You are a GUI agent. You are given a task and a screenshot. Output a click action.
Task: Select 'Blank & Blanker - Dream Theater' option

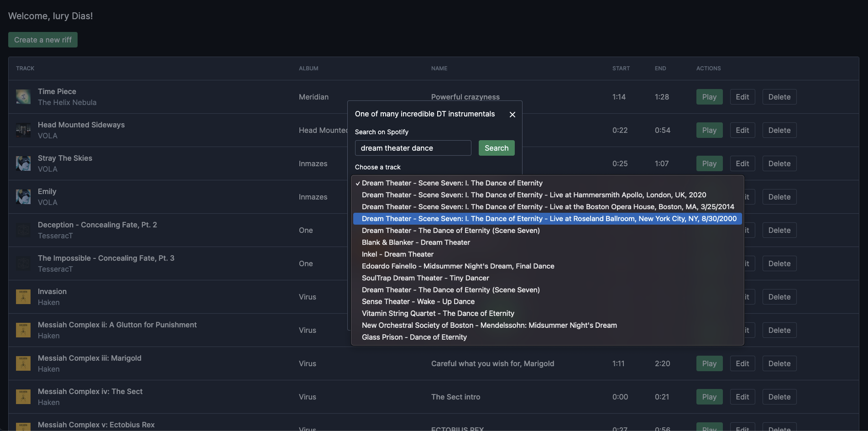pyautogui.click(x=548, y=242)
